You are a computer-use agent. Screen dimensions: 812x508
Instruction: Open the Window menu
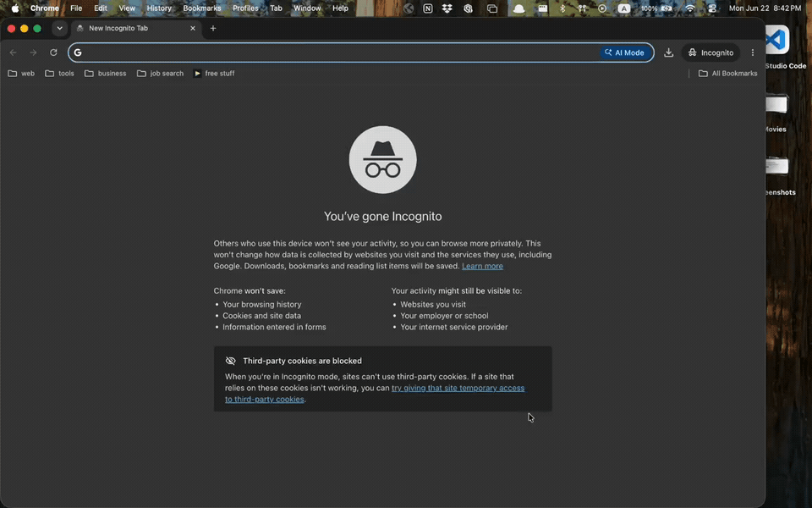[x=307, y=8]
